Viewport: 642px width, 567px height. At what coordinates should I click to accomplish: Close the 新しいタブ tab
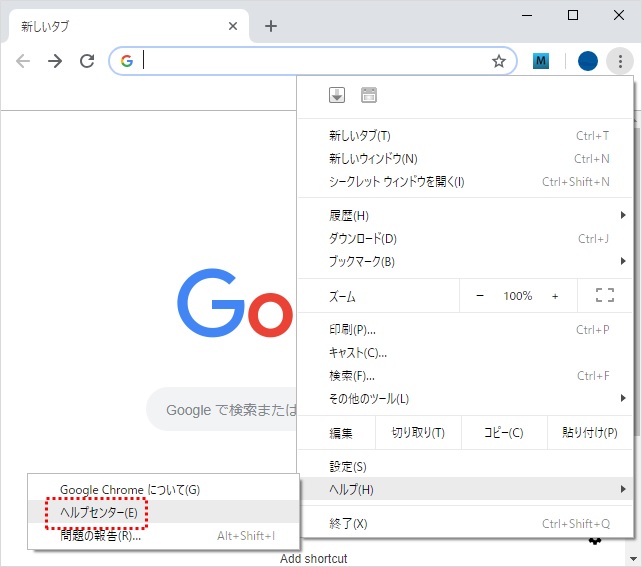tap(233, 26)
